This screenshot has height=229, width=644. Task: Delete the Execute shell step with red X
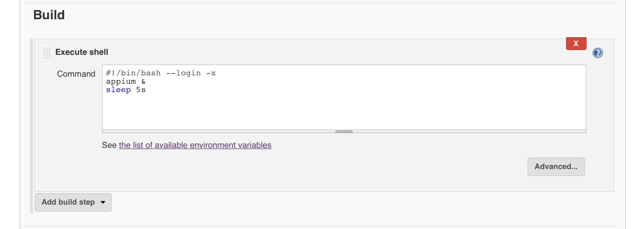[x=576, y=44]
